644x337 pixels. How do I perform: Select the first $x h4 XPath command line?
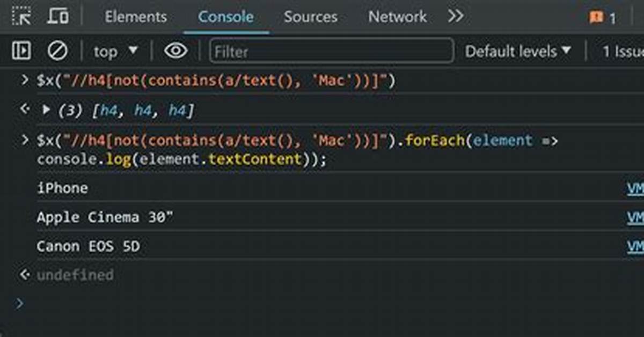216,81
